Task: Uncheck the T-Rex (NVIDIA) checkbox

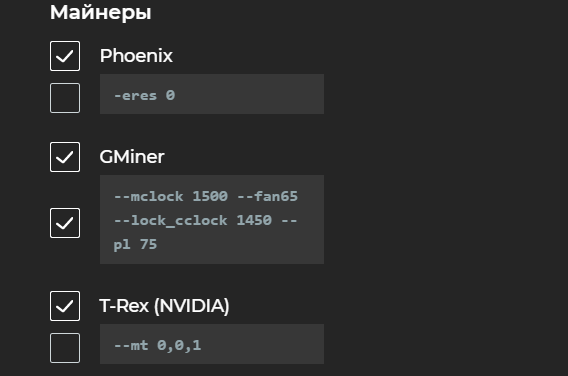Action: [65, 306]
